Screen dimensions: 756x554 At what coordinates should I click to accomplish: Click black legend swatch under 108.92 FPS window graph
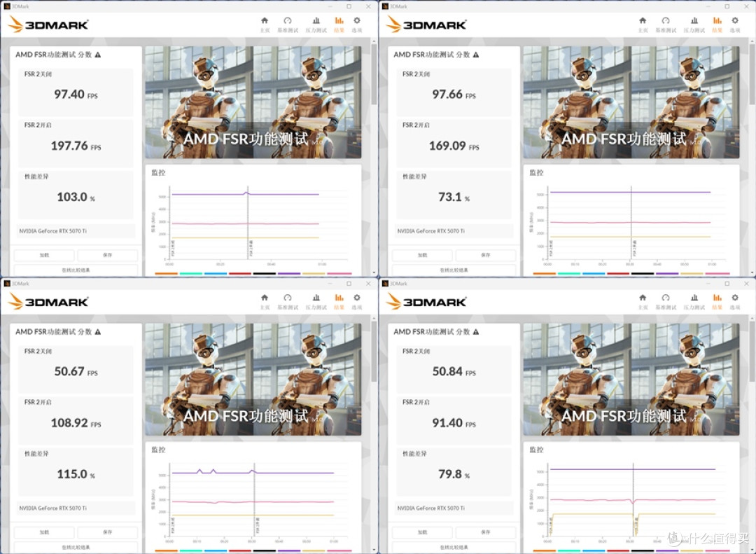point(264,550)
